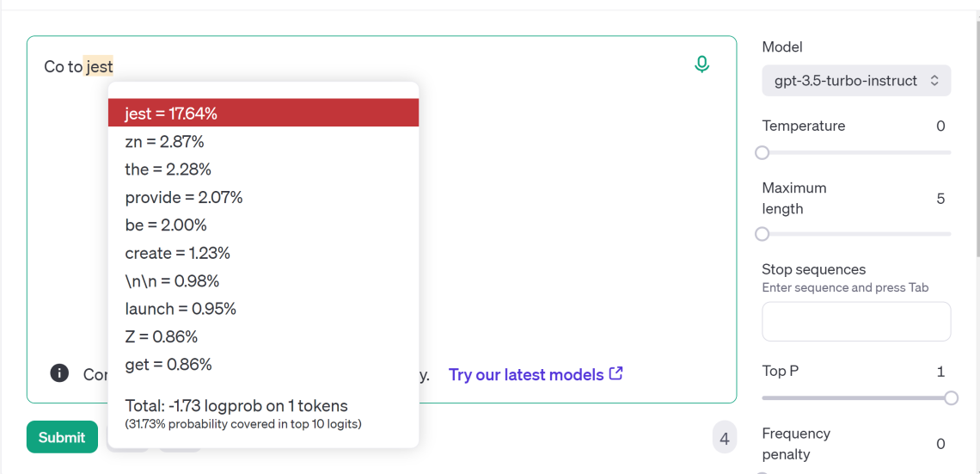
Task: Click the info icon below the prompt
Action: (59, 373)
